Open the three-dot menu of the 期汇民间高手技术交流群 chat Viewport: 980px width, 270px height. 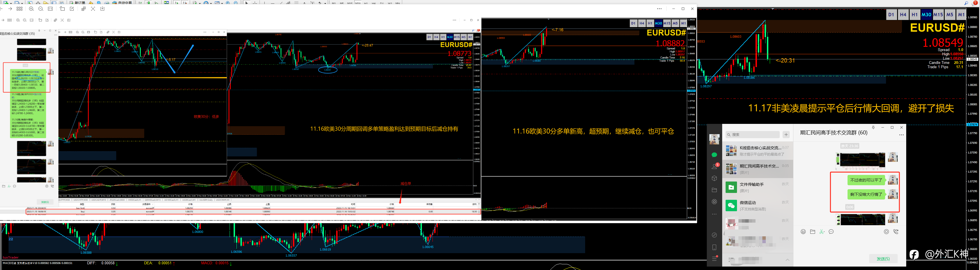[x=901, y=135]
